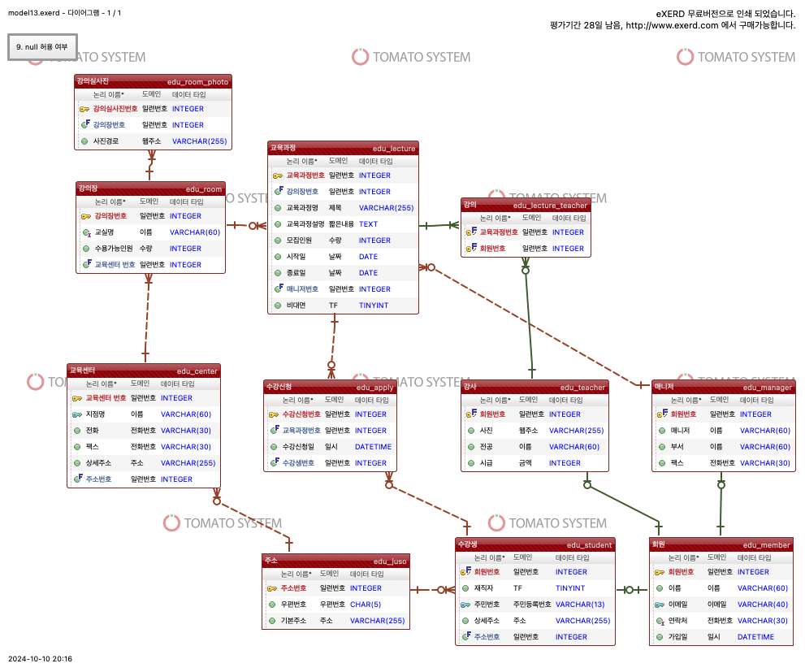Click the foreign key icon of 강의장번호 in edu_room_photo
805x672 pixels.
(x=85, y=124)
